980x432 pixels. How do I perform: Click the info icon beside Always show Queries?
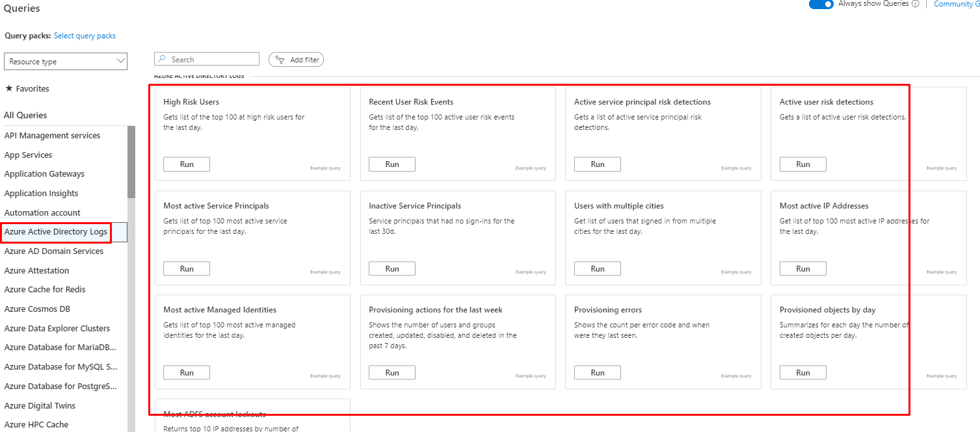pyautogui.click(x=916, y=4)
